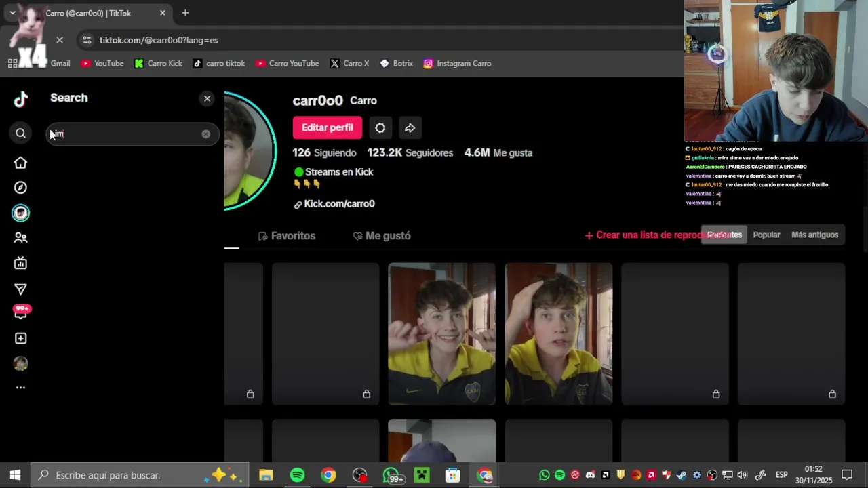Open the video thumbnail with pointing gesture
Viewport: 868px width, 488px height.
[x=441, y=334]
